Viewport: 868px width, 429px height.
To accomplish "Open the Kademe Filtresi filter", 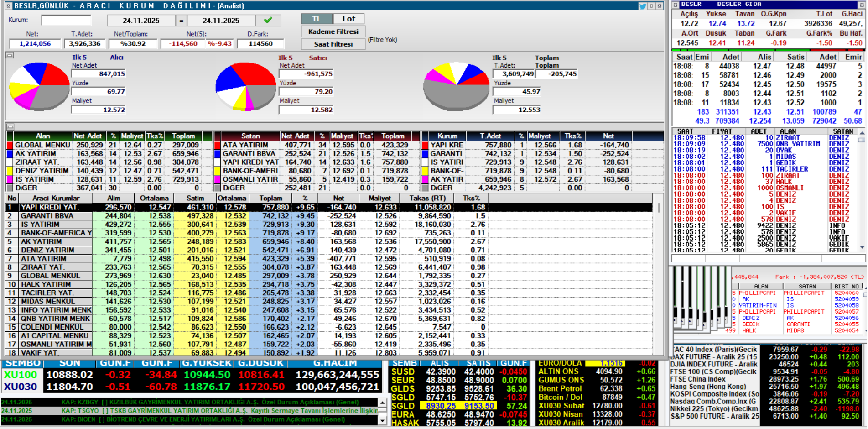I will click(333, 31).
